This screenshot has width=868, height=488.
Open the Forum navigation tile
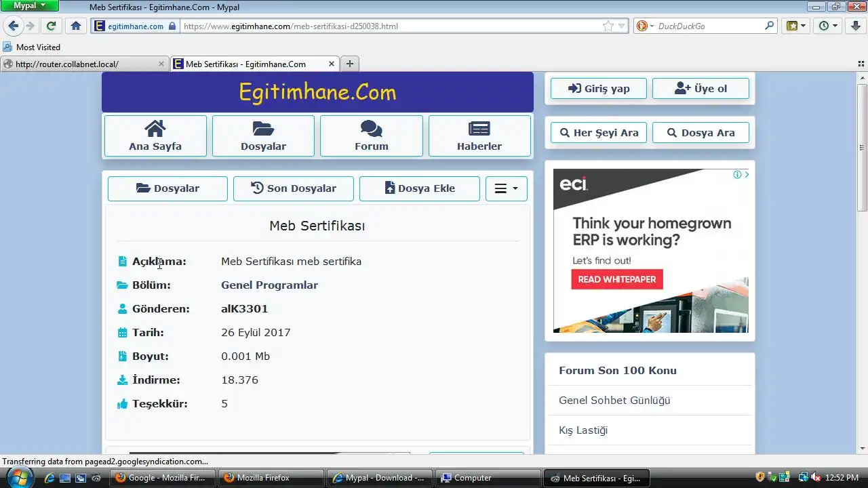click(x=372, y=136)
